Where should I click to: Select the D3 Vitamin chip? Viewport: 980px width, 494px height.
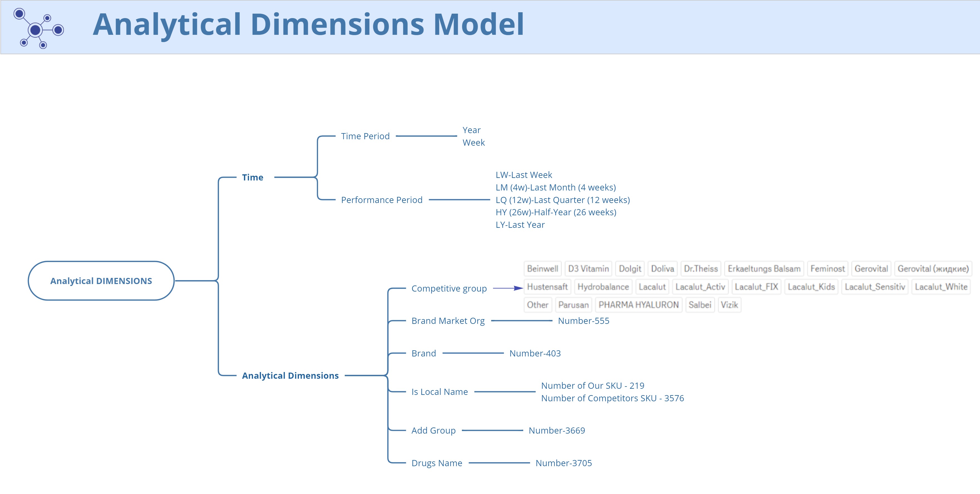click(588, 269)
